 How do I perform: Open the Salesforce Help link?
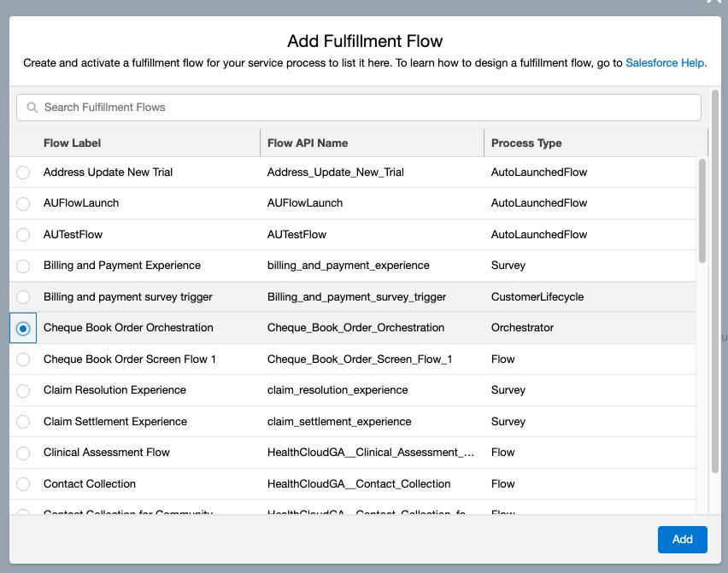[666, 62]
